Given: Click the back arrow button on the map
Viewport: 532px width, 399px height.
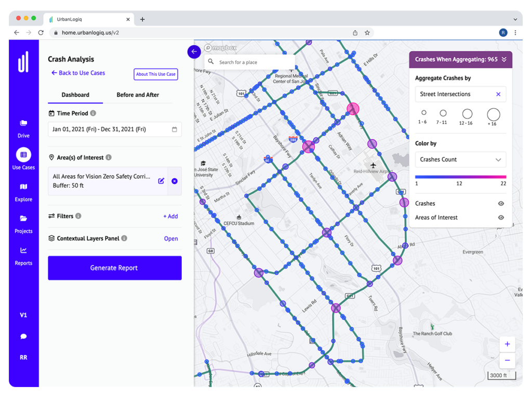Looking at the screenshot, I should tap(194, 52).
